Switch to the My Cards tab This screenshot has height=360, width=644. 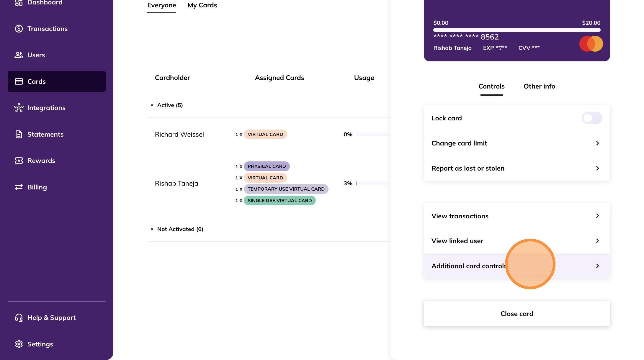pos(202,5)
